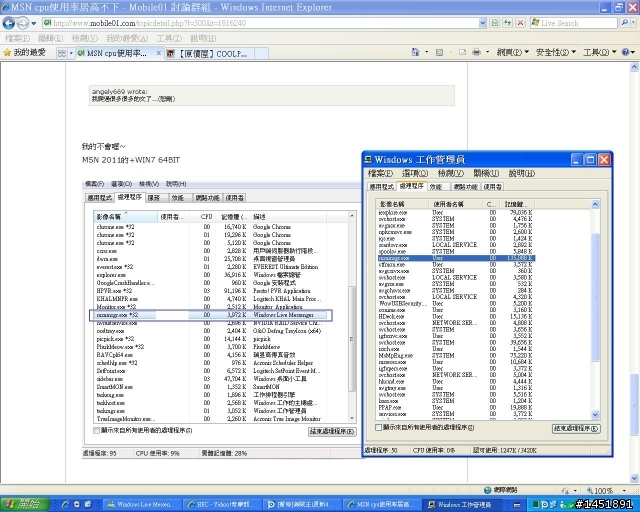Sort processes by 影像名稱 column header
This screenshot has width=640, height=512.
[x=402, y=204]
